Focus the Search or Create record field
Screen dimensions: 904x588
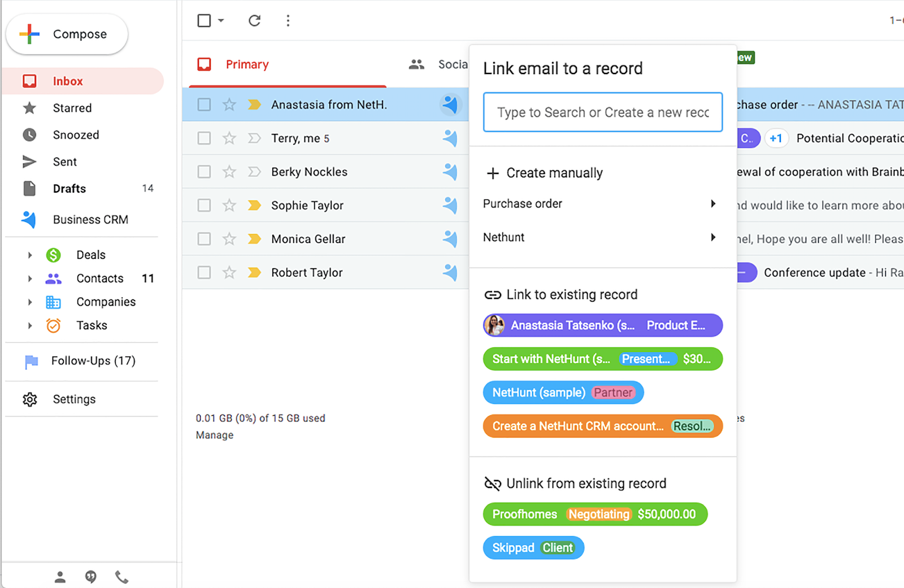(x=603, y=112)
